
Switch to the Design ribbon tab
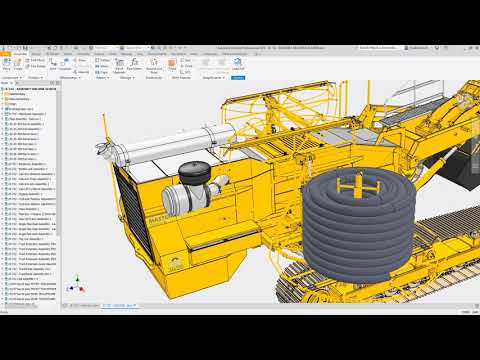pyautogui.click(x=36, y=54)
